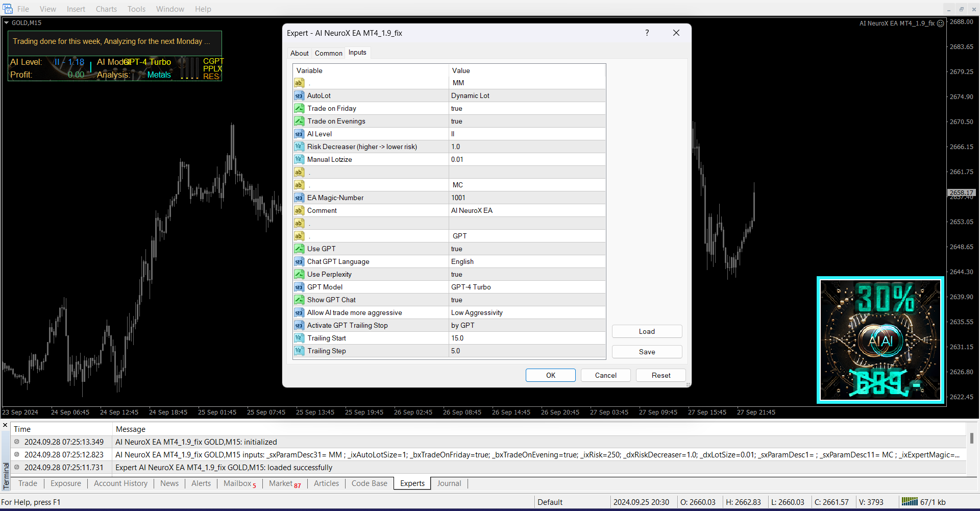Click the AutoLot variable type icon
This screenshot has height=511, width=980.
click(x=299, y=95)
